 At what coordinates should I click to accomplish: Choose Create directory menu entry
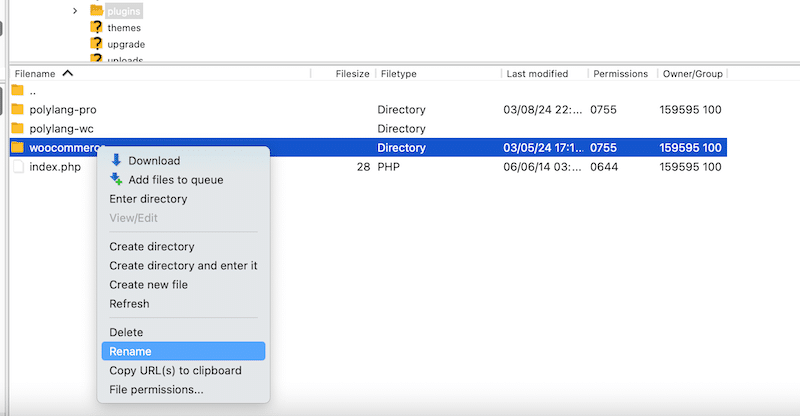point(152,247)
